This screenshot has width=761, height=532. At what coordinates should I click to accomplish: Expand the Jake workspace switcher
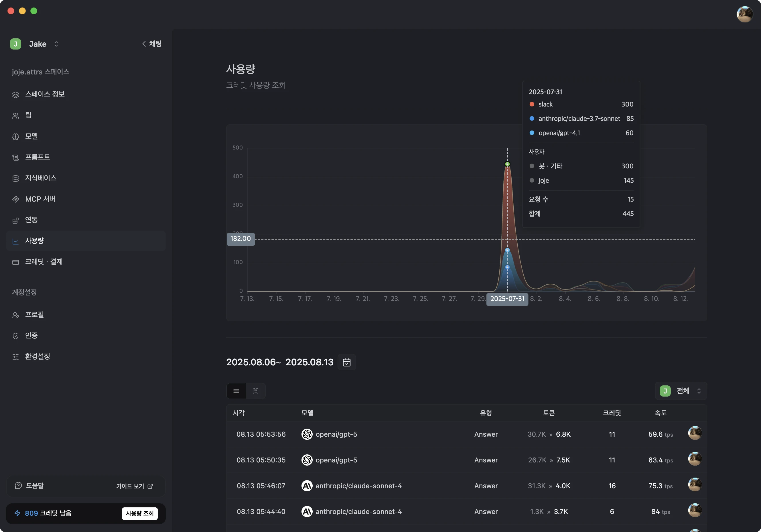coord(56,44)
